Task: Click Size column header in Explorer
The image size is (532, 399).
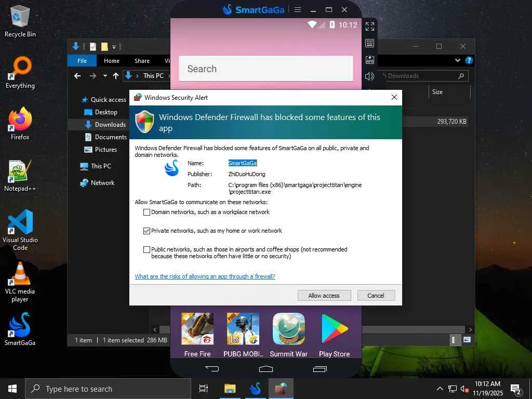Action: tap(449, 92)
